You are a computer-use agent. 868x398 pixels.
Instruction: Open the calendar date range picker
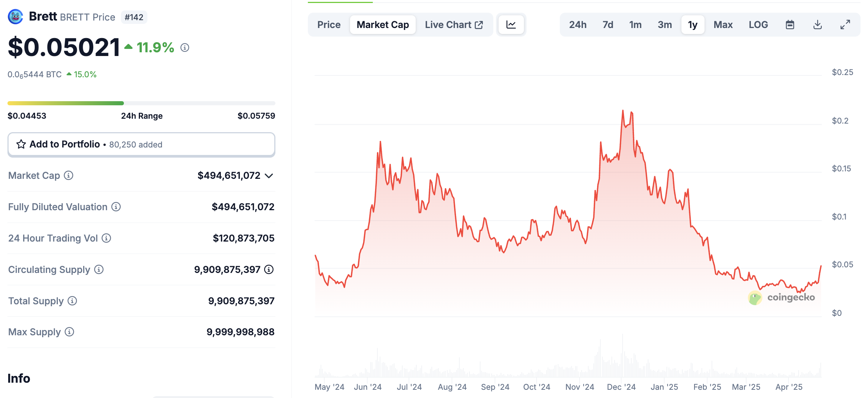[790, 25]
